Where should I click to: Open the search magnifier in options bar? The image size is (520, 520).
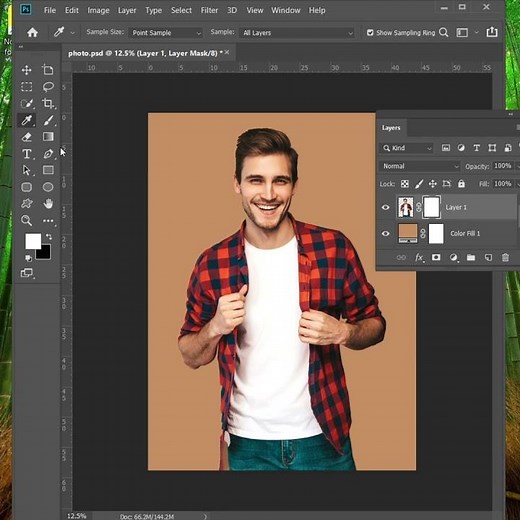[x=444, y=32]
